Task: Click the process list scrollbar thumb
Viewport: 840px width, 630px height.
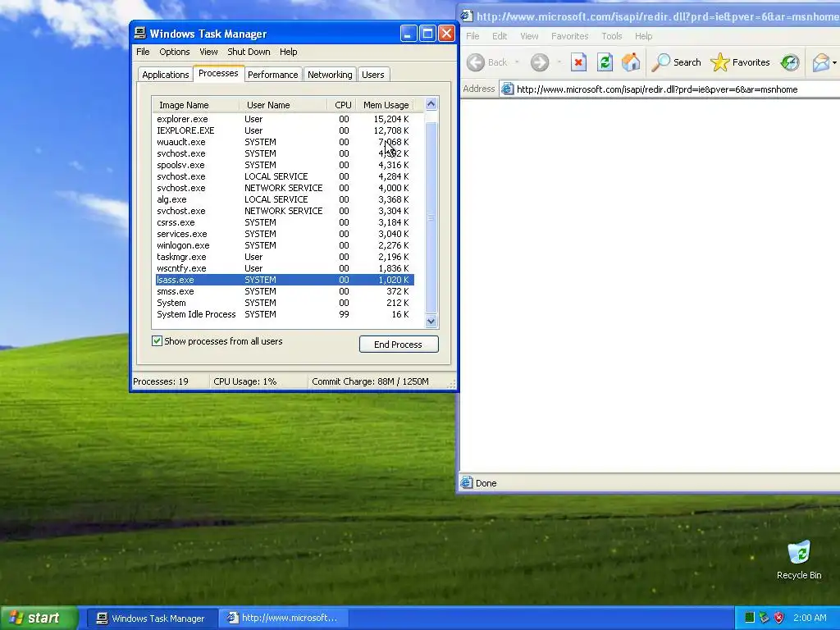Action: [431, 217]
